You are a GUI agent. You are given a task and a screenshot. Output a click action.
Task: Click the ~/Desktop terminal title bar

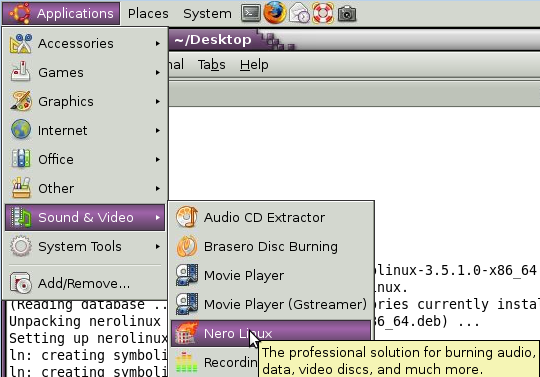(x=354, y=40)
